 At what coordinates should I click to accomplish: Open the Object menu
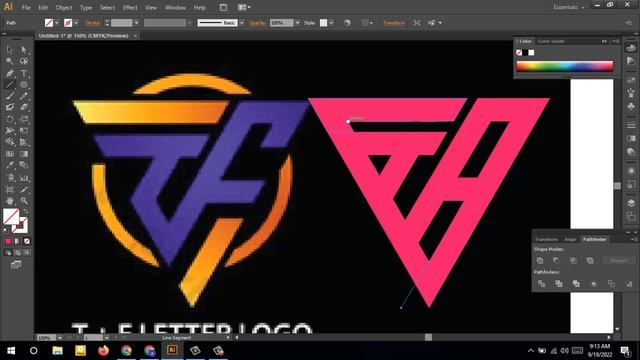(x=64, y=7)
